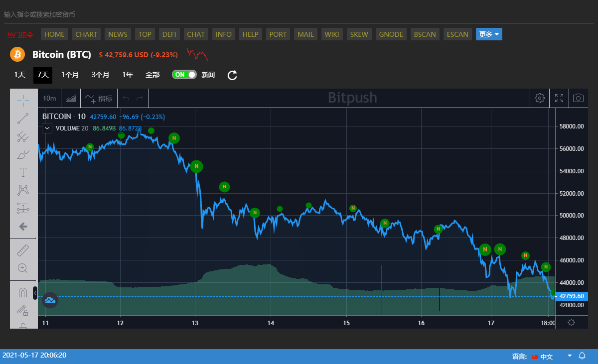Toggle lock-all-drawings pencil icon
The width and height of the screenshot is (598, 364).
[23, 310]
